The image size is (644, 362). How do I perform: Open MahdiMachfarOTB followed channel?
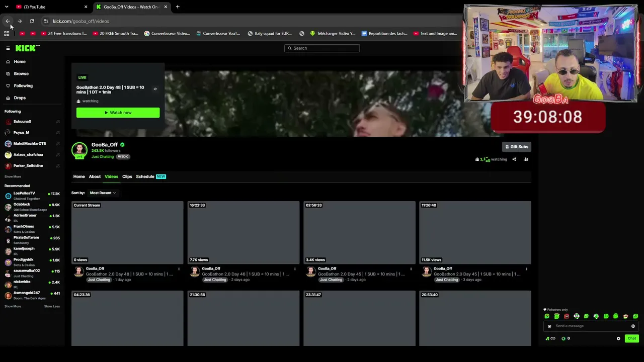pos(32,144)
